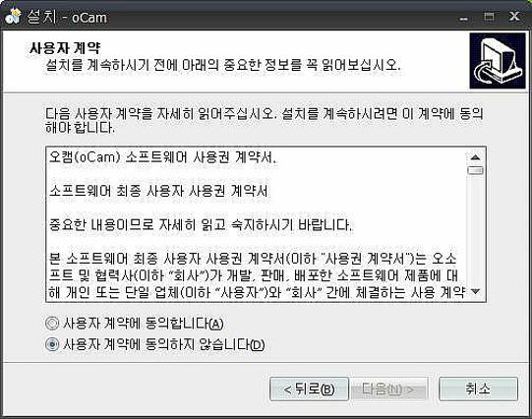This screenshot has height=419, width=532.
Task: Maximize the oCam setup window
Action: tap(489, 17)
